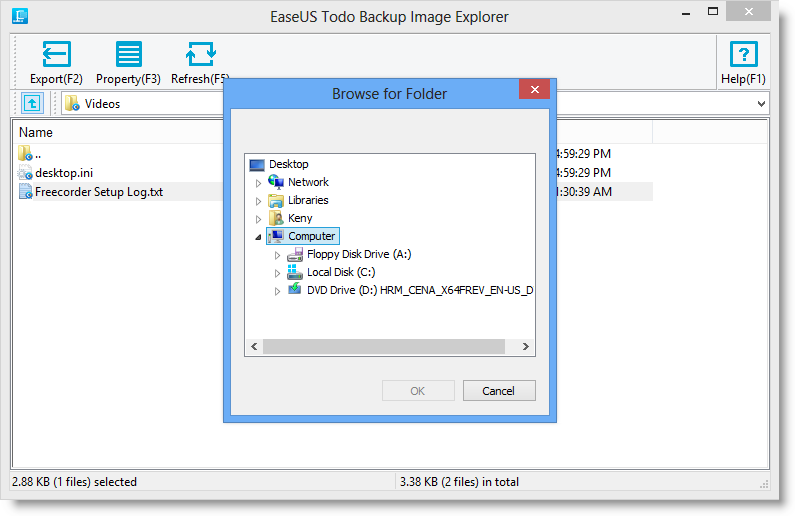The width and height of the screenshot is (795, 516).
Task: Click '2.88 KB (1 files) selected' status
Action: coord(75,482)
